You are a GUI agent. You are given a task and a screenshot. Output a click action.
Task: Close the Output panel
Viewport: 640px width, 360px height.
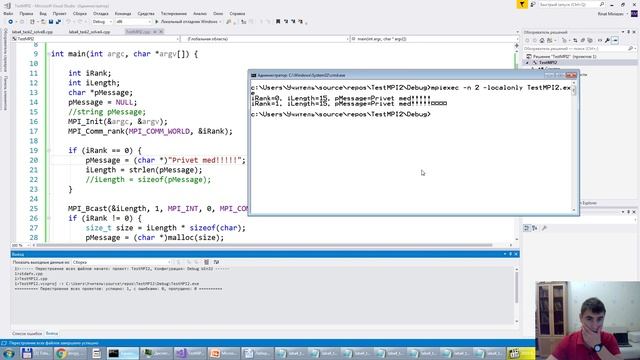pyautogui.click(x=516, y=254)
